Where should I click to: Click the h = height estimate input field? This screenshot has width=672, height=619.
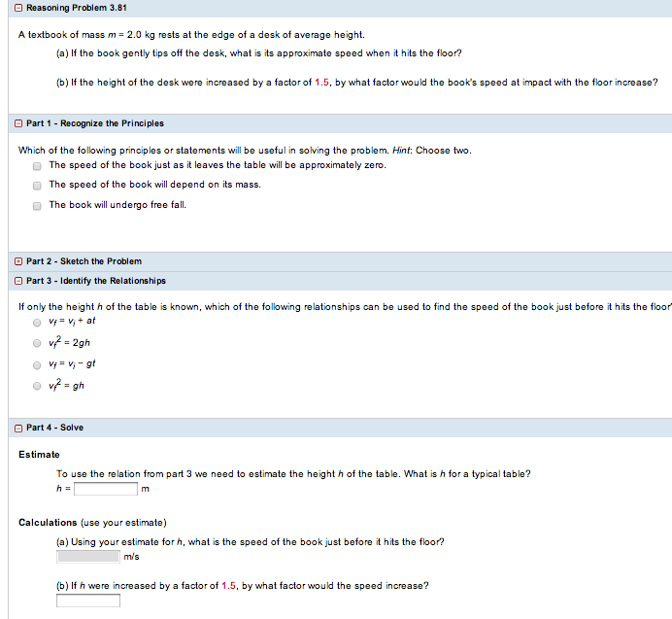(x=105, y=489)
